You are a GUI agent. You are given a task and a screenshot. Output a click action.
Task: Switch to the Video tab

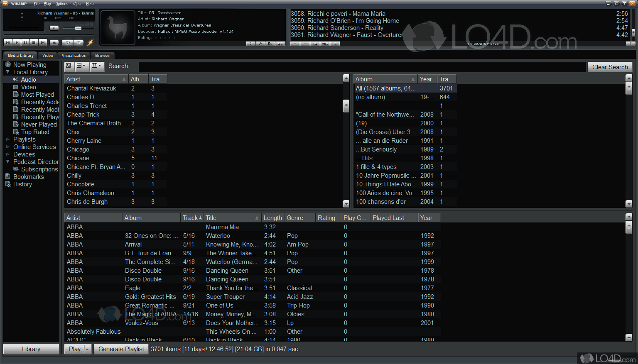(x=48, y=55)
